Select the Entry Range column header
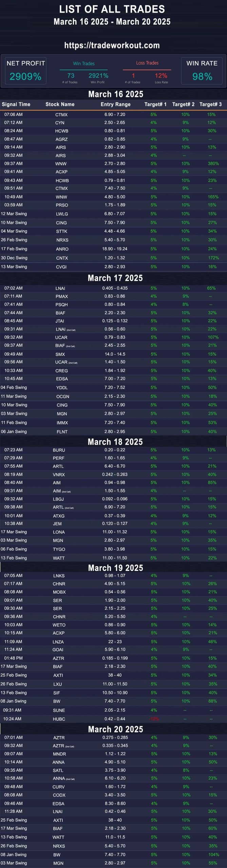Image resolution: width=227 pixels, height=868 pixels. tap(115, 104)
